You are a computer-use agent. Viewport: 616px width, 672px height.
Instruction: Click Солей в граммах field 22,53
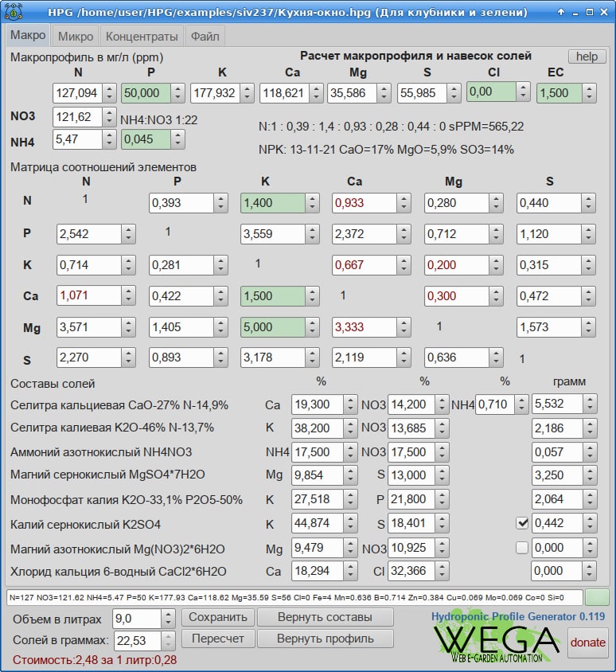tap(138, 641)
